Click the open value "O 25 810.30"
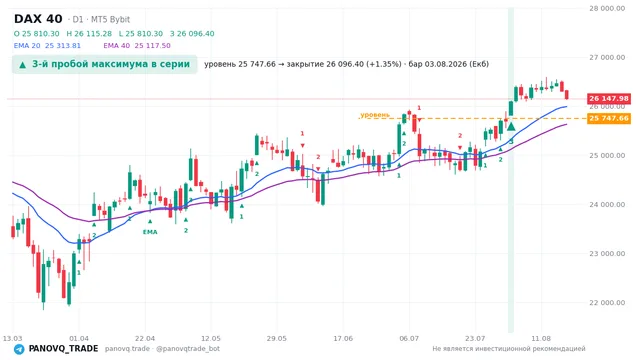 pos(36,33)
